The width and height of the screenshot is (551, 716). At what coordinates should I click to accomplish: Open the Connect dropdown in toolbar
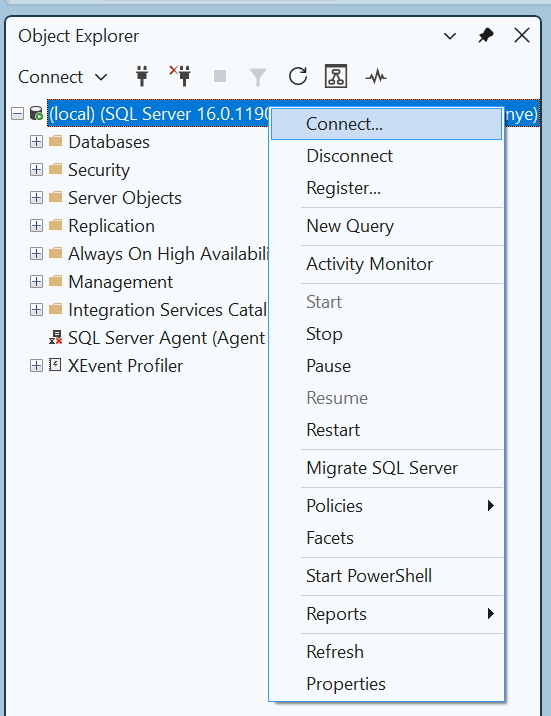click(63, 77)
